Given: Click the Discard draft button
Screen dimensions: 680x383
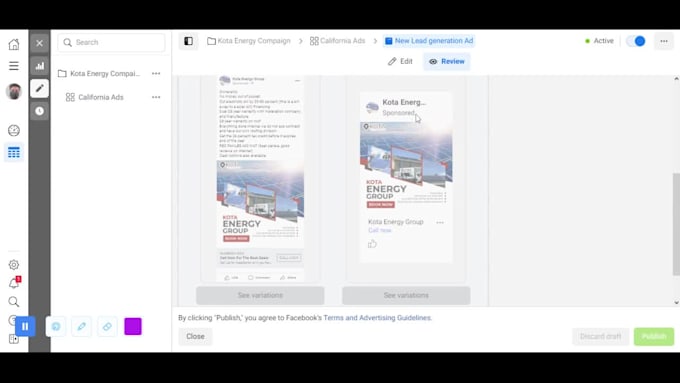Looking at the screenshot, I should pyautogui.click(x=601, y=337).
